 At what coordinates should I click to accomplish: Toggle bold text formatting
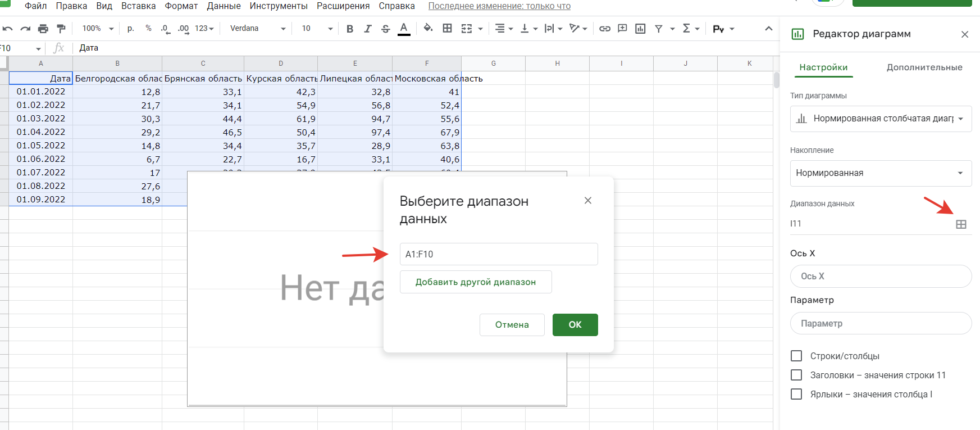[x=350, y=29]
